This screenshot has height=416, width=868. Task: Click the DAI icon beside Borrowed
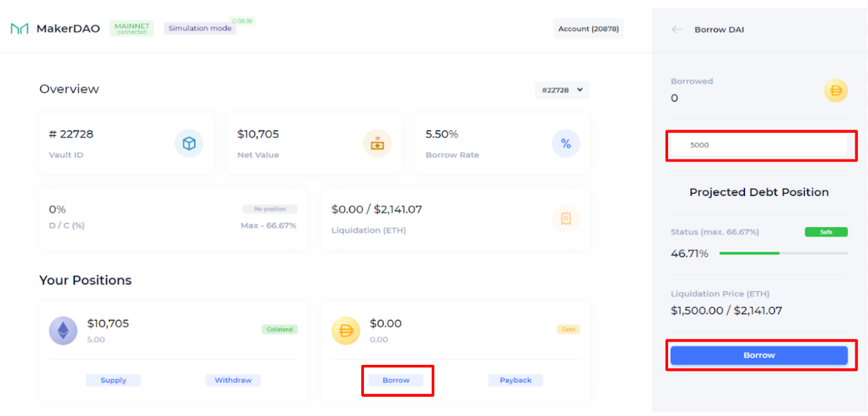point(836,90)
